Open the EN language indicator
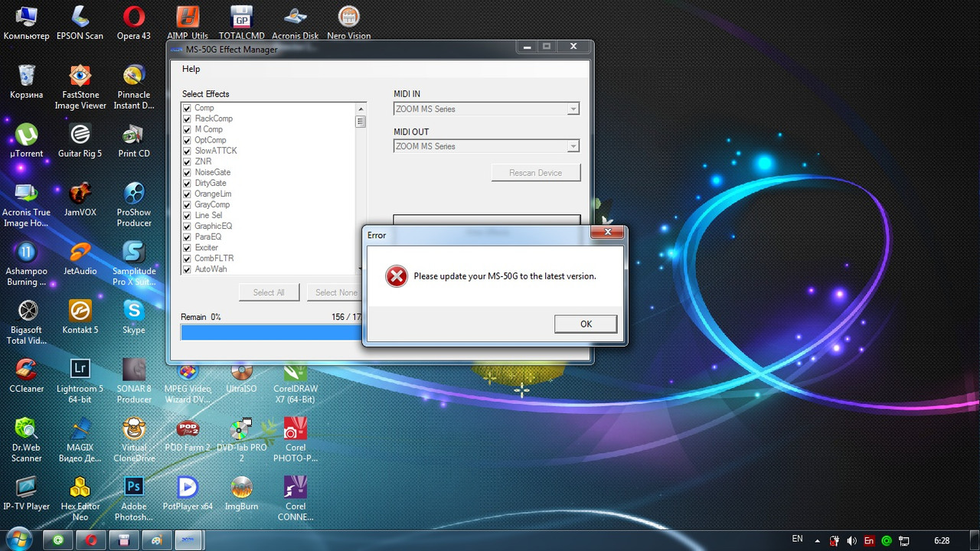This screenshot has height=551, width=980. (x=797, y=539)
